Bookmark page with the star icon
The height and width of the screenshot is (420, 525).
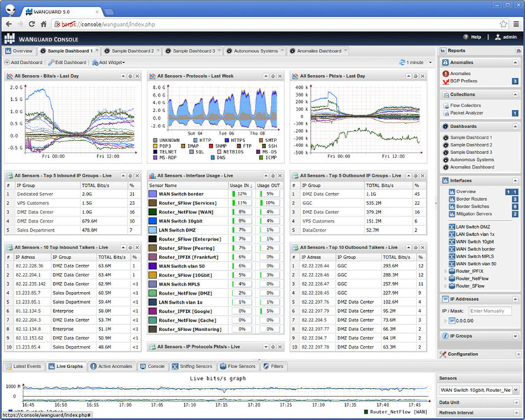tap(503, 24)
